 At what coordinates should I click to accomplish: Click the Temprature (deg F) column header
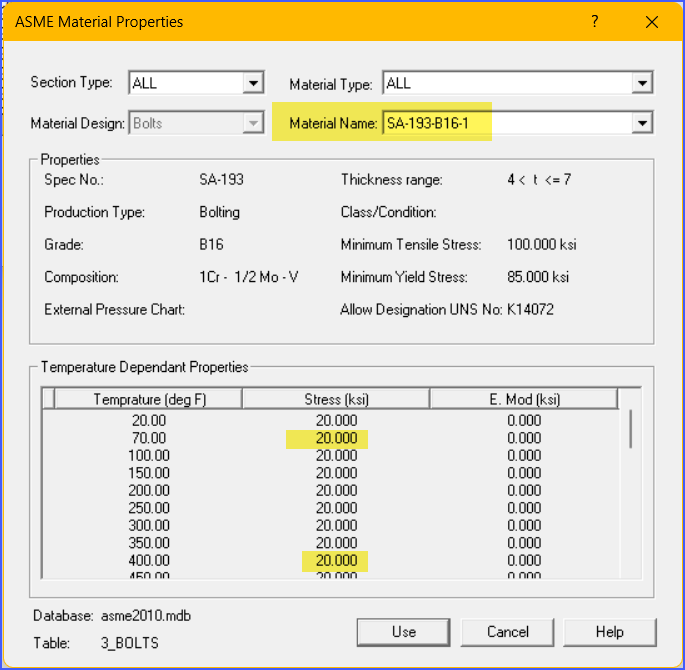click(x=149, y=399)
